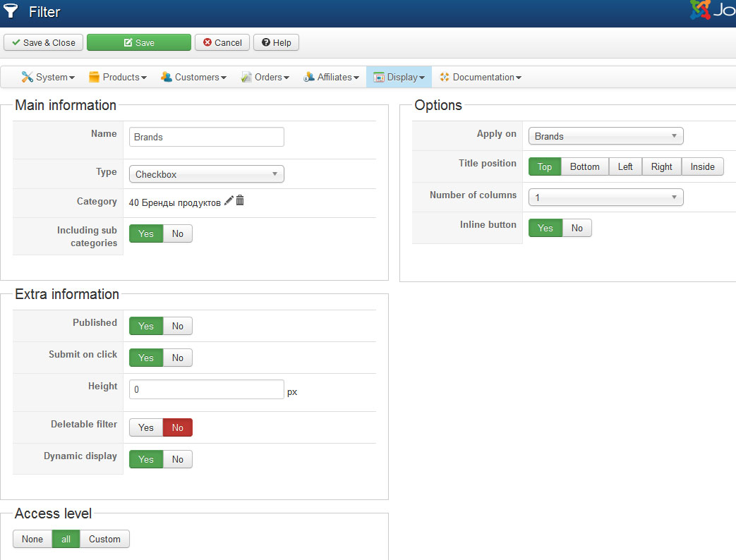Click the filter funnel icon in header
This screenshot has height=560, width=736.
click(x=11, y=11)
